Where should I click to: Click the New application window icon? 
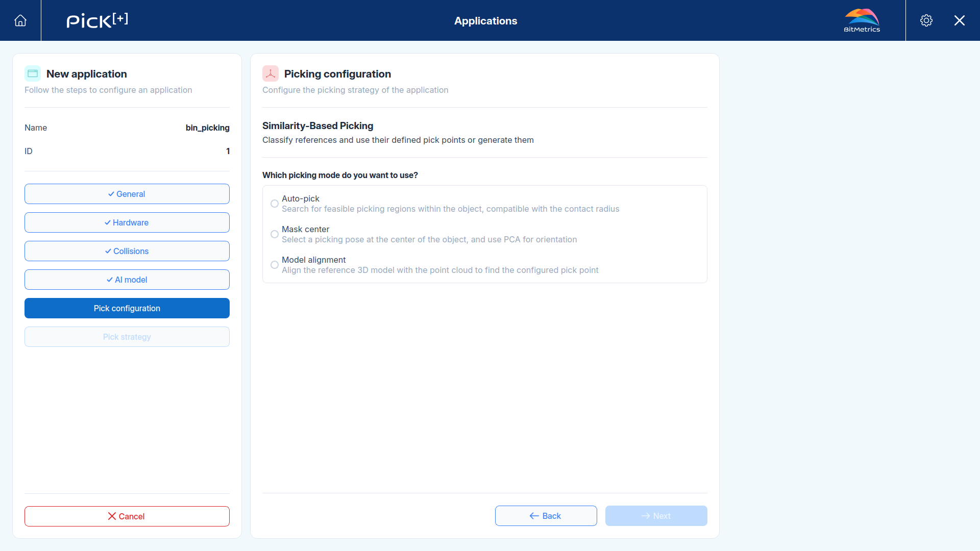[x=33, y=73]
